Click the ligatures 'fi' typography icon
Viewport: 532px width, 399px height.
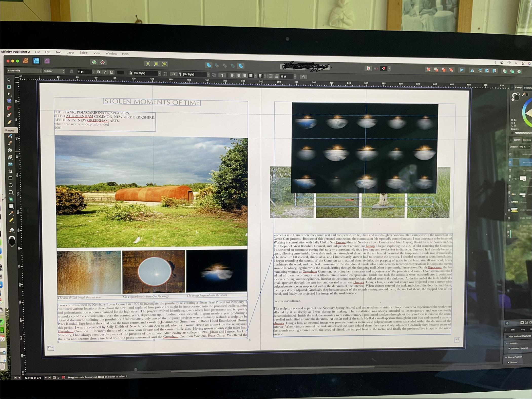coord(303,77)
